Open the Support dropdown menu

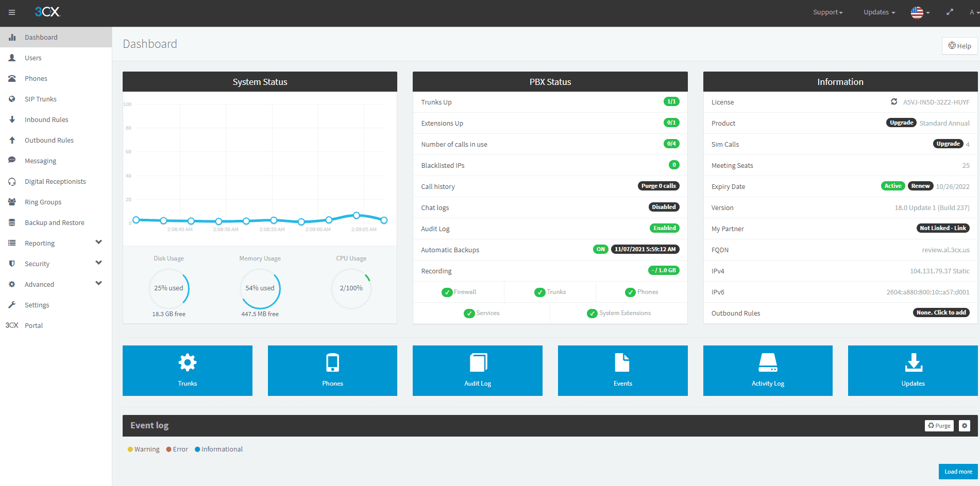(827, 12)
